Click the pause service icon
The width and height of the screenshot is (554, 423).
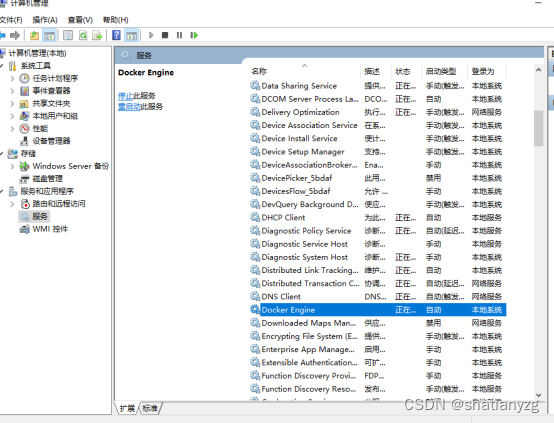(179, 35)
